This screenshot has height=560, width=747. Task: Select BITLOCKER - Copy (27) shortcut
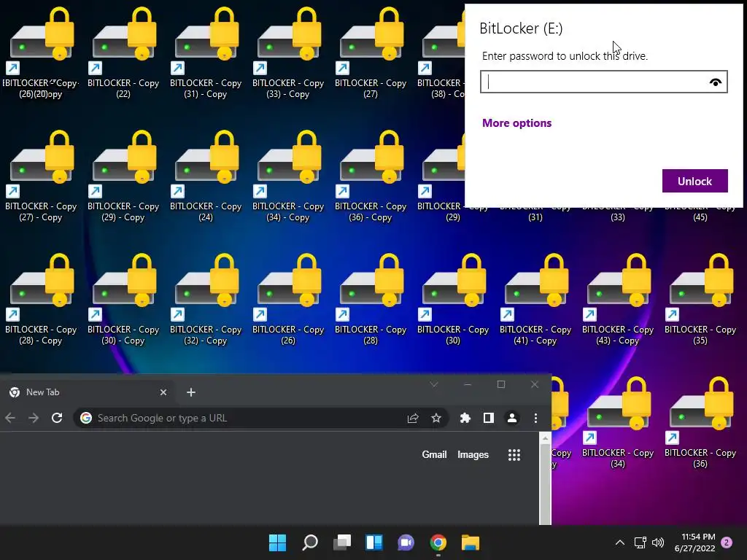[371, 52]
